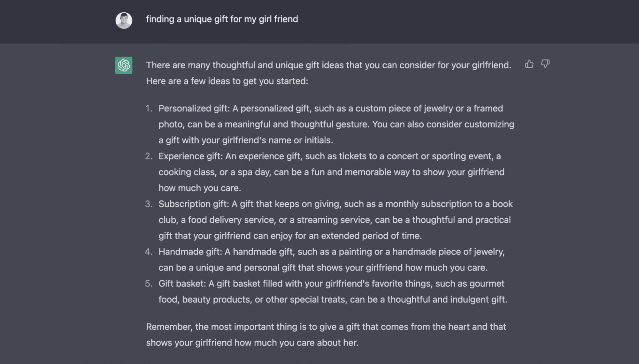Click the line "Here are a few ideas to get you started"
The image size is (639, 364).
[227, 81]
